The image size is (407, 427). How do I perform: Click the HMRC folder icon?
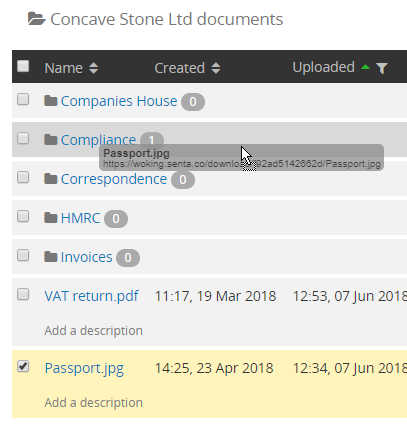(x=51, y=218)
